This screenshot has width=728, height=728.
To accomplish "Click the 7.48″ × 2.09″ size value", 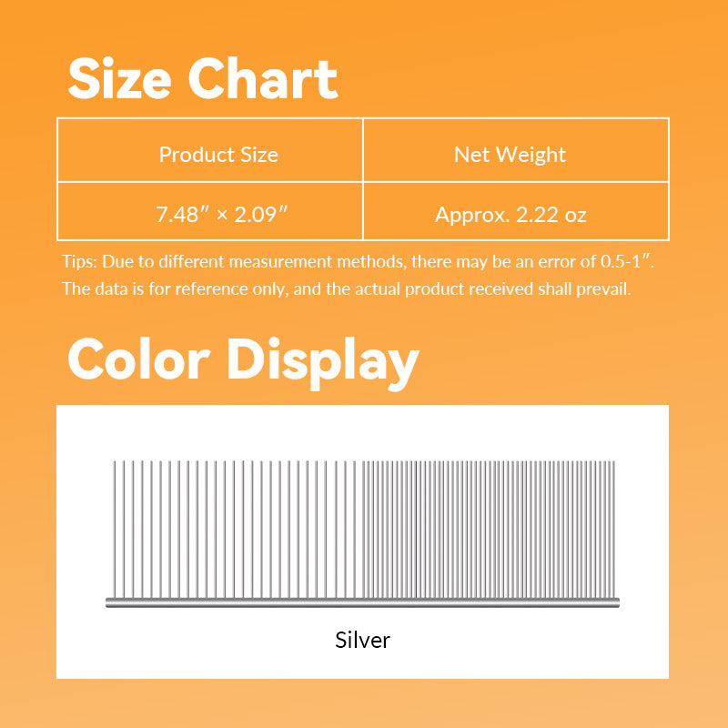I will point(221,215).
